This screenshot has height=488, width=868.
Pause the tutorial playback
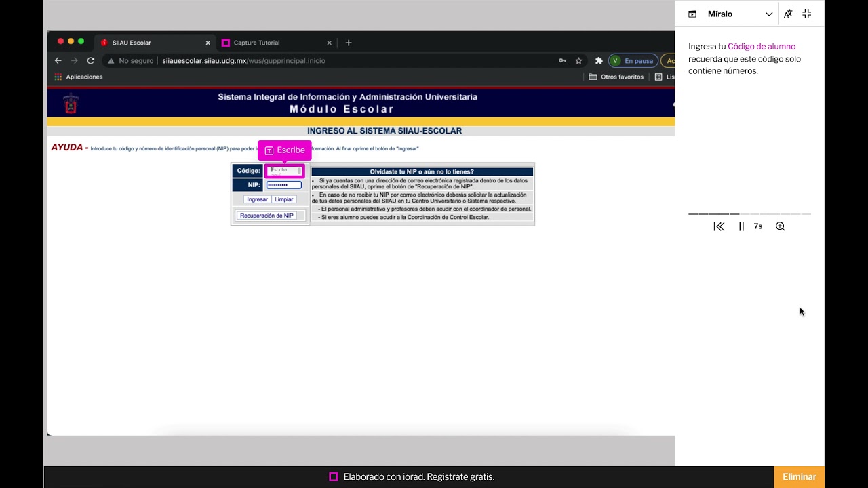click(x=741, y=227)
